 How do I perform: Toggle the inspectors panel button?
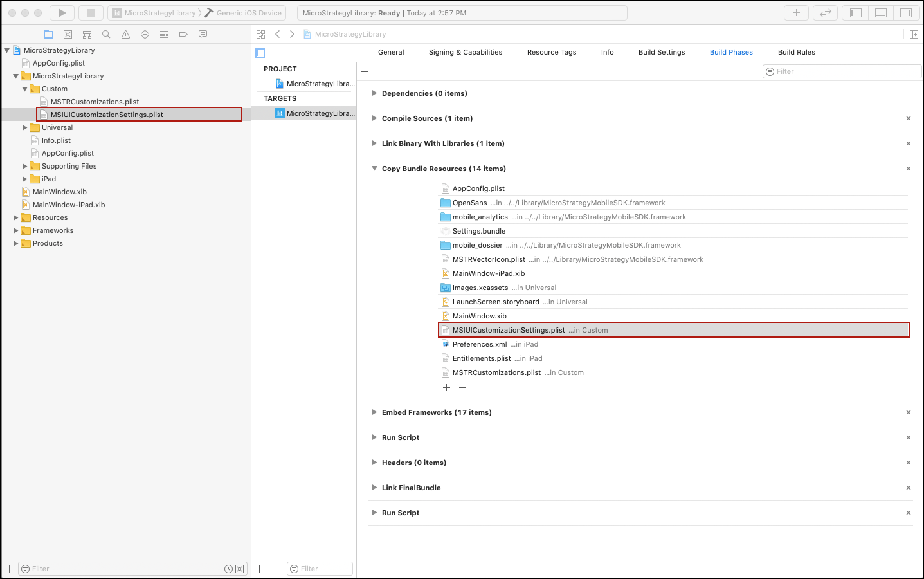(905, 13)
